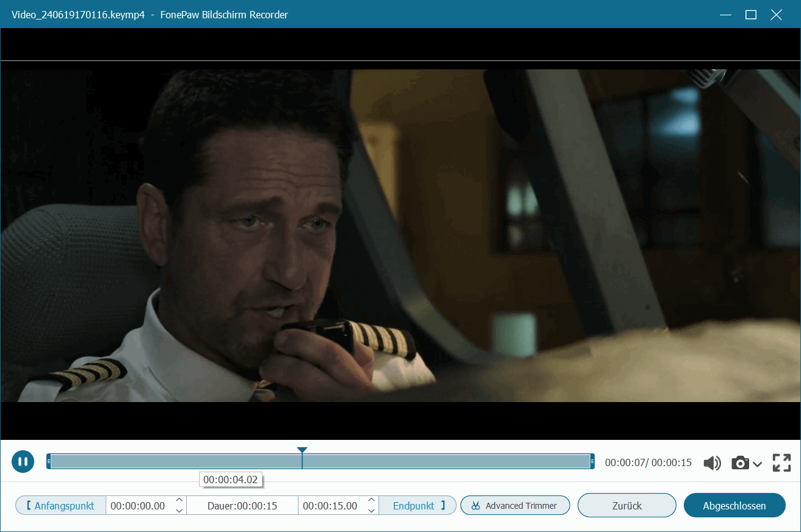
Task: Open snapshot options dropdown arrow
Action: [x=757, y=464]
